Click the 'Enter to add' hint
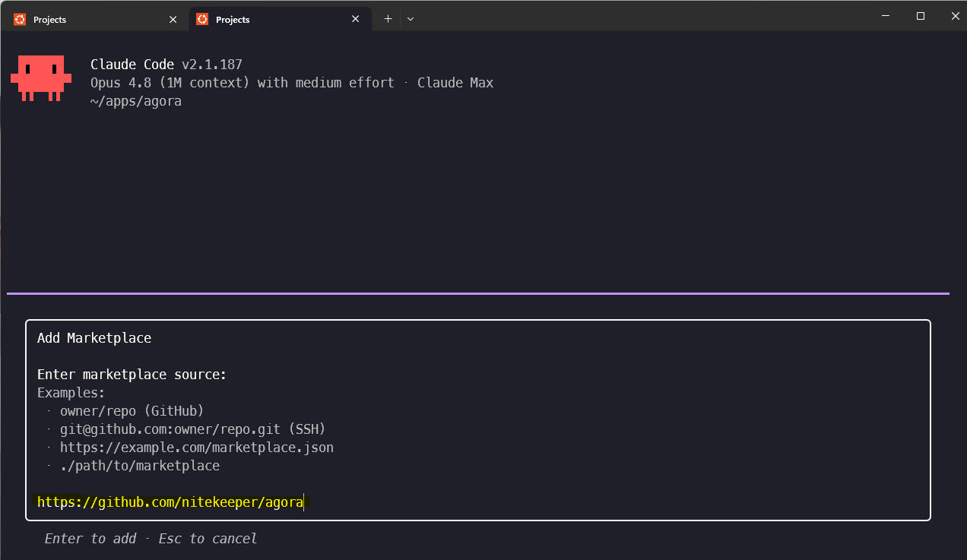 point(90,539)
